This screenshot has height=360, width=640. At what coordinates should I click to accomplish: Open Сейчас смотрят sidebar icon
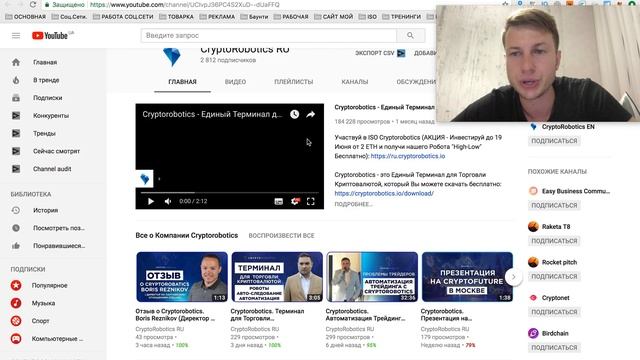[16, 151]
